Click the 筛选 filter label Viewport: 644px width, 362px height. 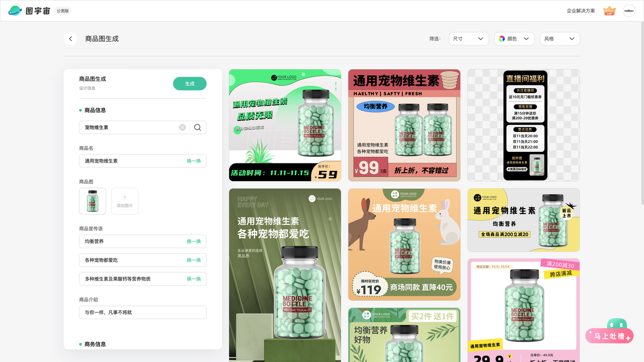pos(435,39)
